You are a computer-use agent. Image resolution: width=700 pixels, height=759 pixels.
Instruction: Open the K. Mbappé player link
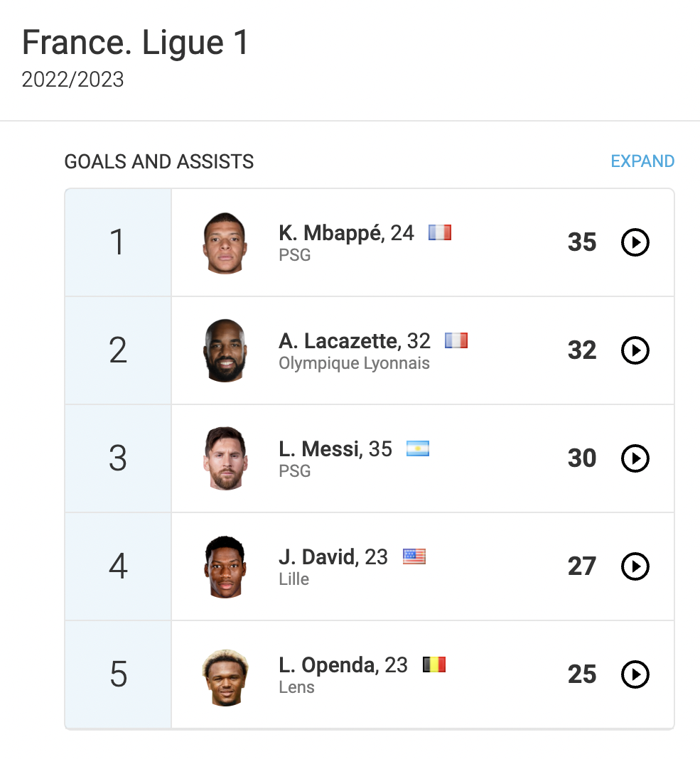point(331,233)
